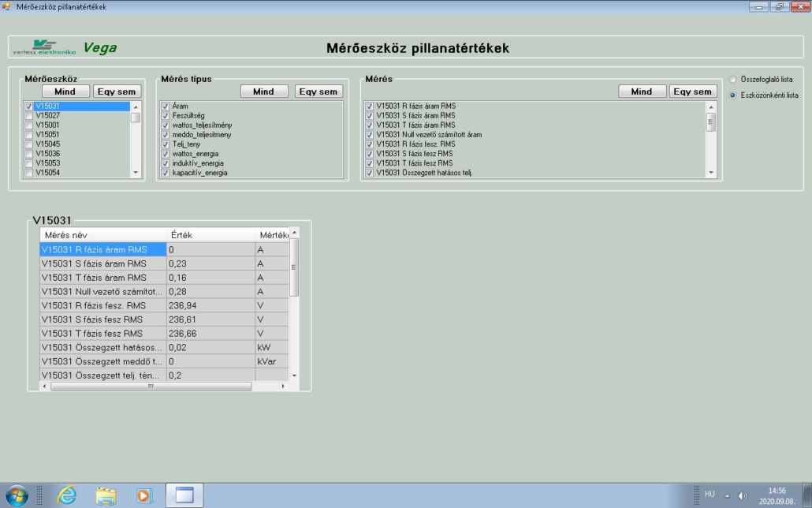Open the File Explorer taskbar icon

(106, 495)
